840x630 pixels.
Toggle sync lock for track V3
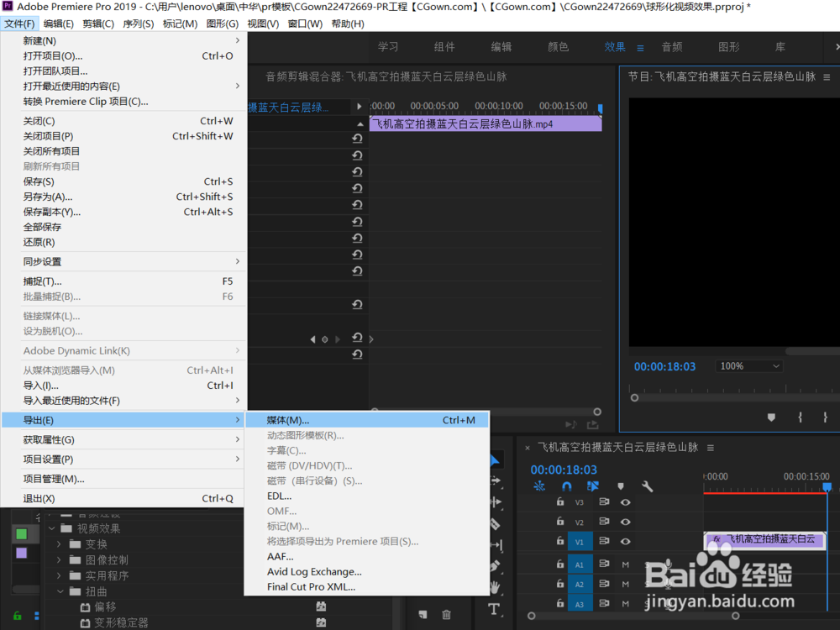point(604,502)
